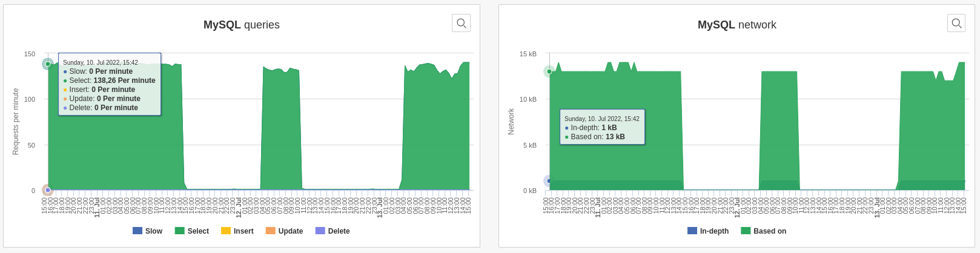Click the 10 kB y-axis value

click(528, 99)
